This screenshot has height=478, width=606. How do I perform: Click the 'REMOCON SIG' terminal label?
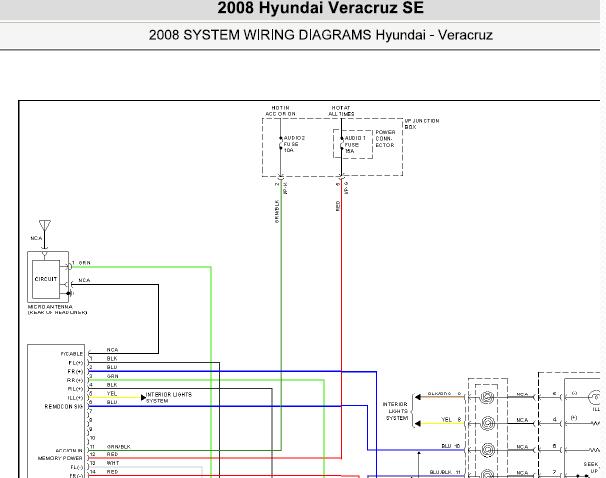point(64,407)
